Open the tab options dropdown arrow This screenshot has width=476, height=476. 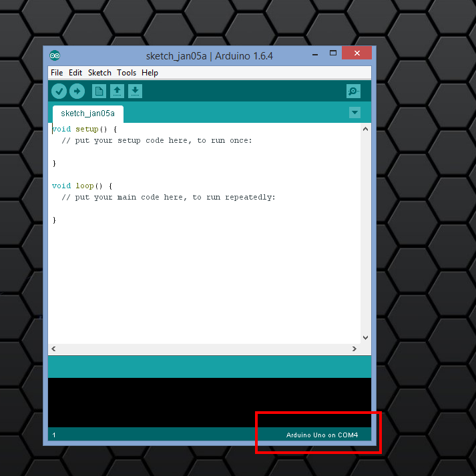point(354,113)
